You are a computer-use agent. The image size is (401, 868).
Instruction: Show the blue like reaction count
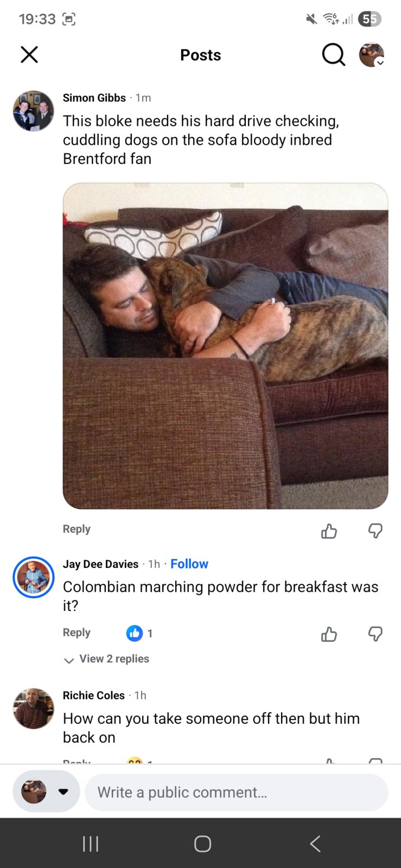(x=139, y=633)
